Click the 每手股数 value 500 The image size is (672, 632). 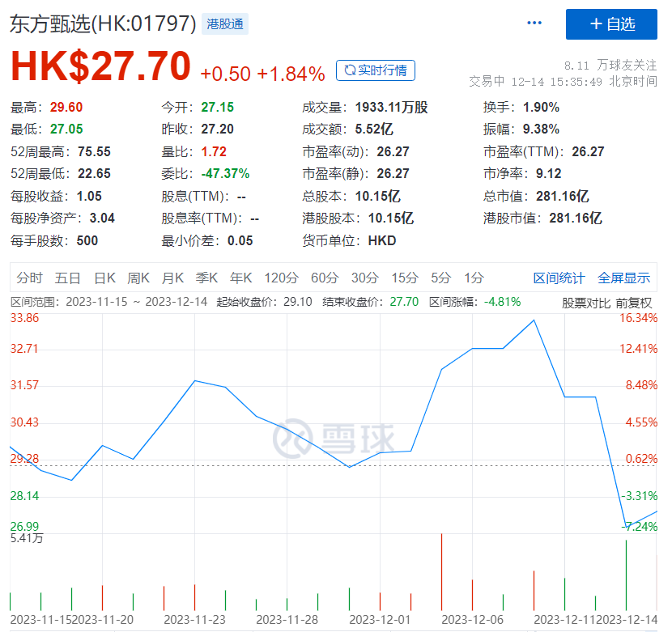[x=87, y=241]
